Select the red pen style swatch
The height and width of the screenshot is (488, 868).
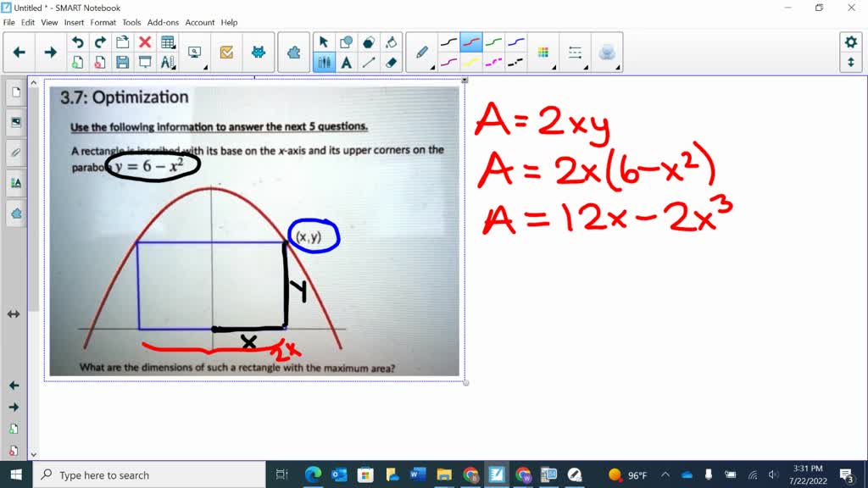click(472, 40)
